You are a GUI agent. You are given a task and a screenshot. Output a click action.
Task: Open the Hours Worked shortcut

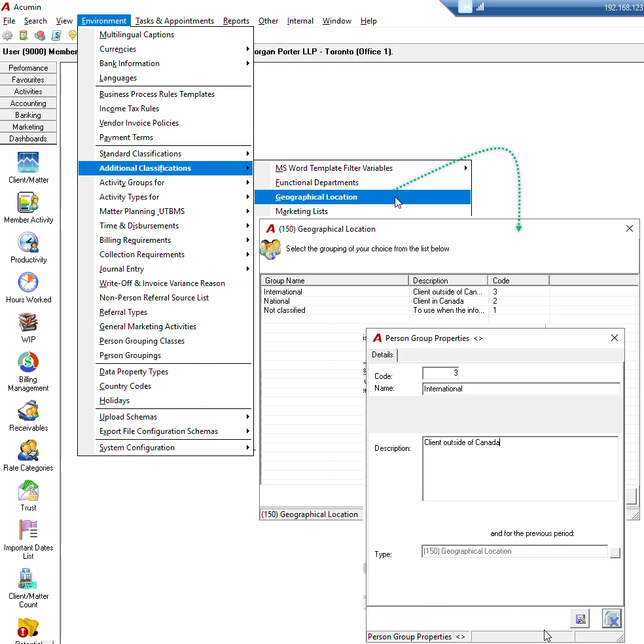point(28,287)
